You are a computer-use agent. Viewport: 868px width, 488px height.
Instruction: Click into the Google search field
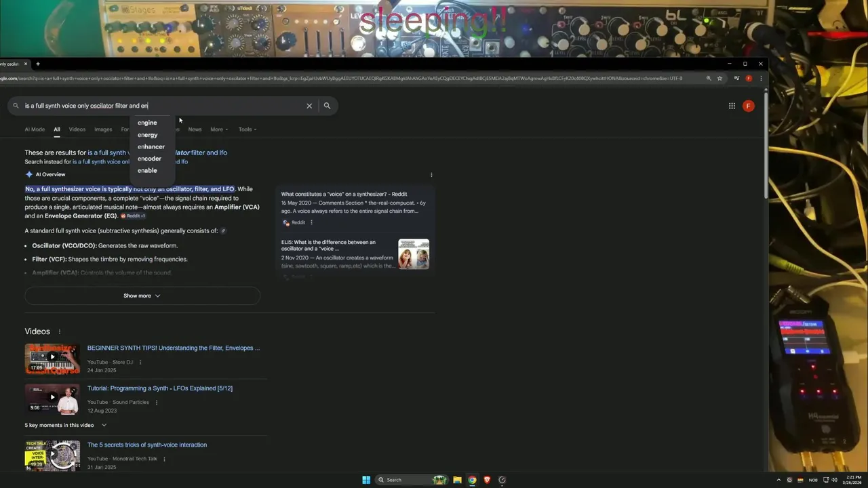click(x=163, y=106)
